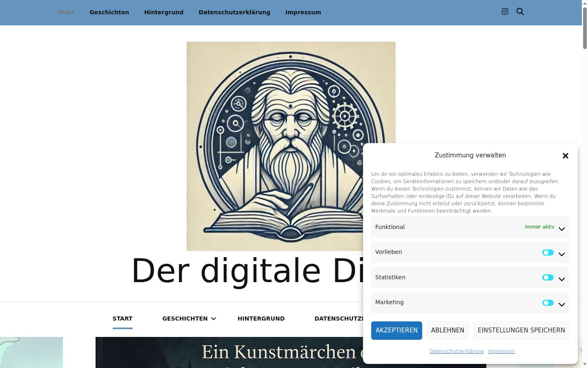This screenshot has height=368, width=588.
Task: Open Datenschutzerklärung link in consent dialog
Action: coord(457,351)
